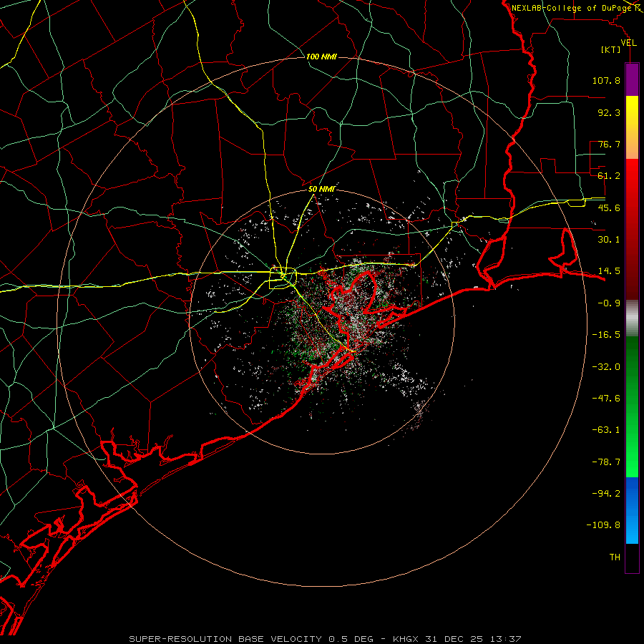Click the VEL legend title
Screen dimensions: 644x644
click(x=628, y=43)
